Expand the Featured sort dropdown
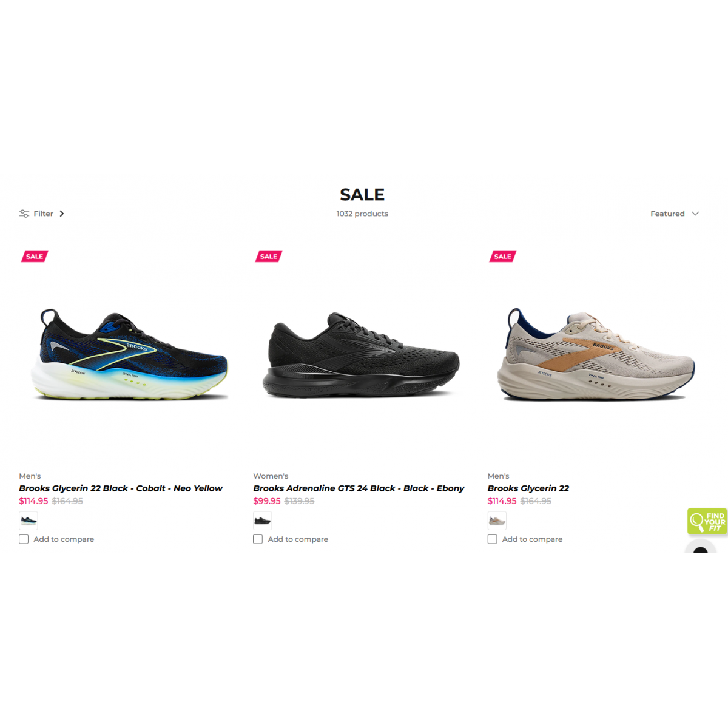728x728 pixels. coord(675,214)
